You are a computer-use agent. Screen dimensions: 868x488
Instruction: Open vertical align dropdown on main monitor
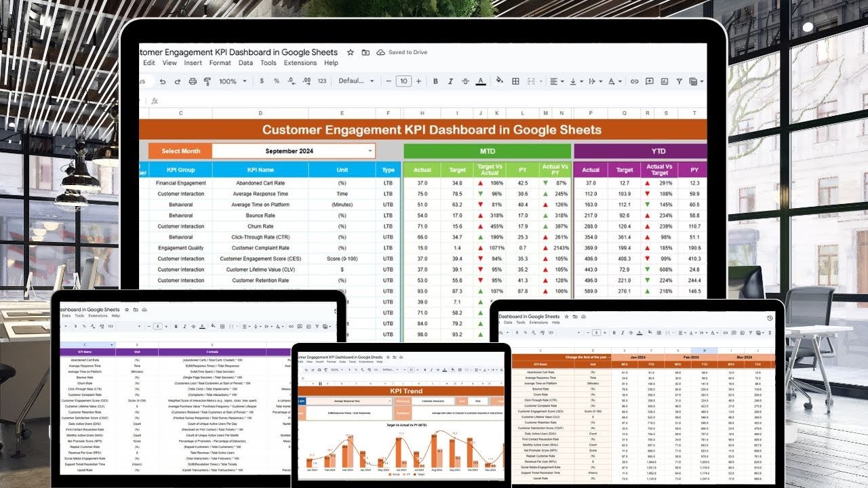576,81
